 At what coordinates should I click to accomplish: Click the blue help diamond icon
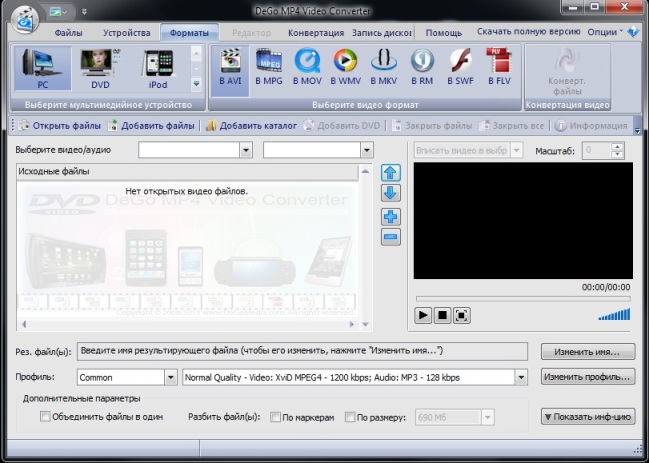633,32
